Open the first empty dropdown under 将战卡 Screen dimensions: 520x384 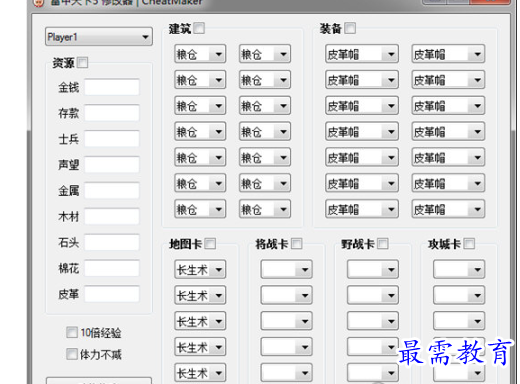[x=286, y=269]
